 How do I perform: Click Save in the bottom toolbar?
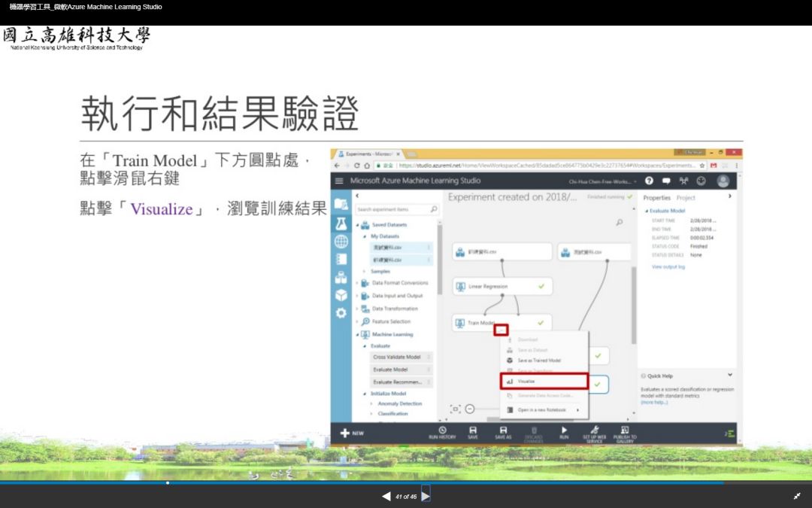tap(473, 433)
